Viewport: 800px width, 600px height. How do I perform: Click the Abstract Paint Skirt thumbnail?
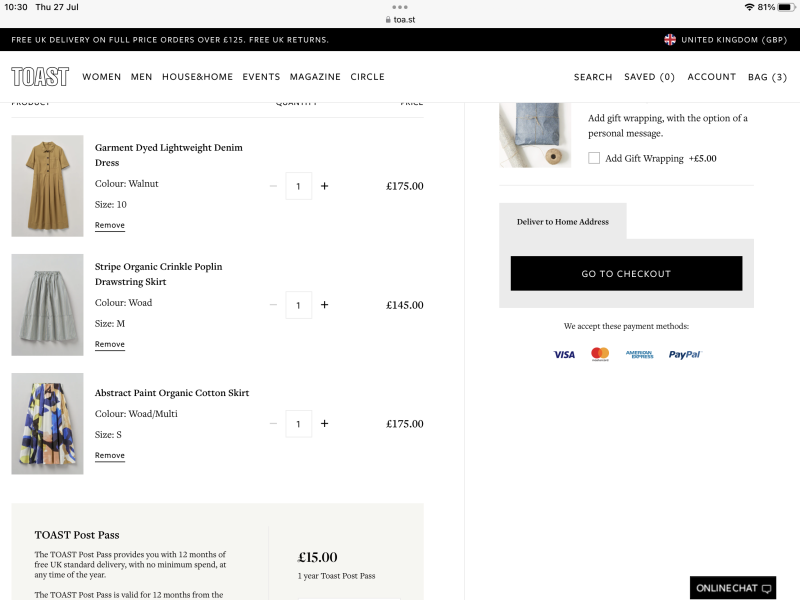47,423
